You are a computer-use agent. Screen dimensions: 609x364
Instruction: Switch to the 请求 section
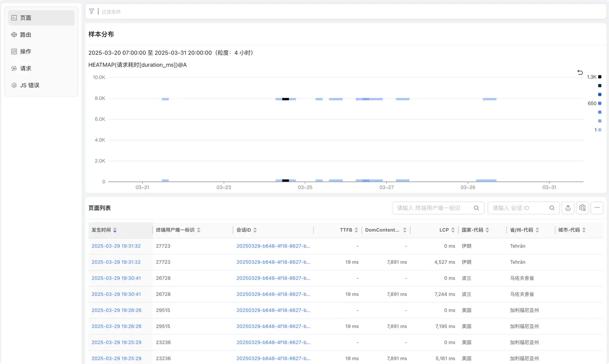(26, 68)
